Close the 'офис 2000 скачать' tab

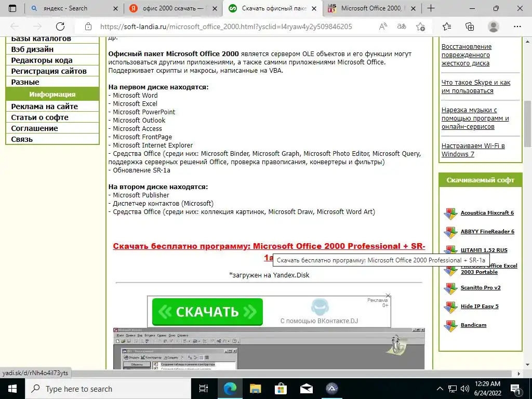[215, 8]
